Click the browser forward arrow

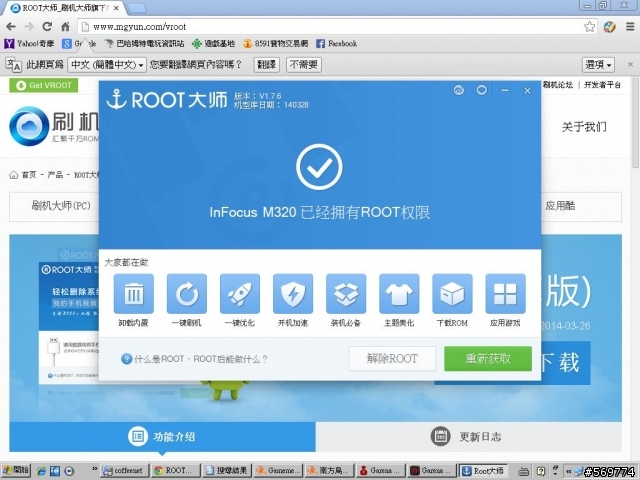tap(29, 27)
